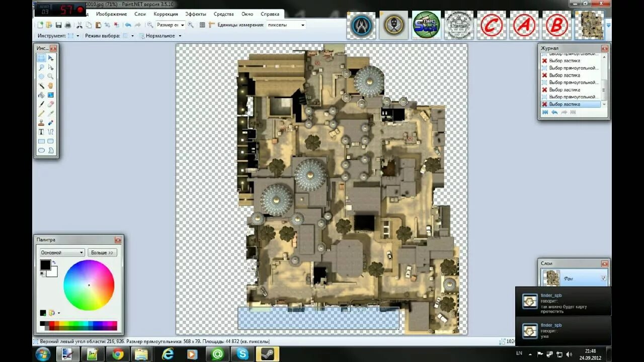Open the Коррекция menu
The height and width of the screenshot is (362, 644).
[166, 14]
